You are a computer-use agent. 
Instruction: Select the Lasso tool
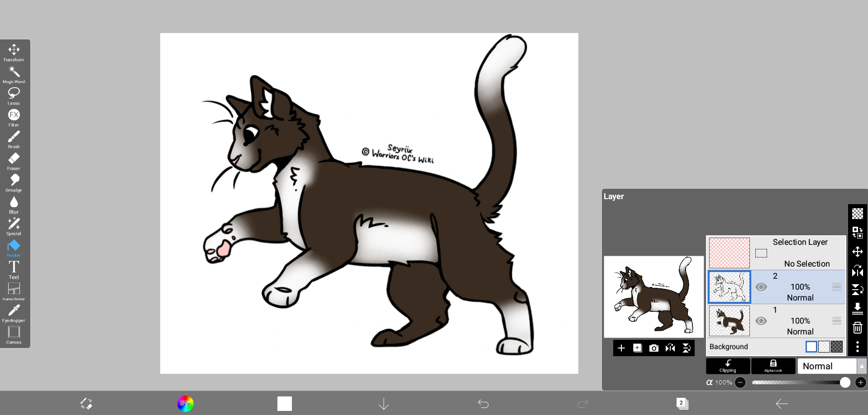[x=14, y=96]
